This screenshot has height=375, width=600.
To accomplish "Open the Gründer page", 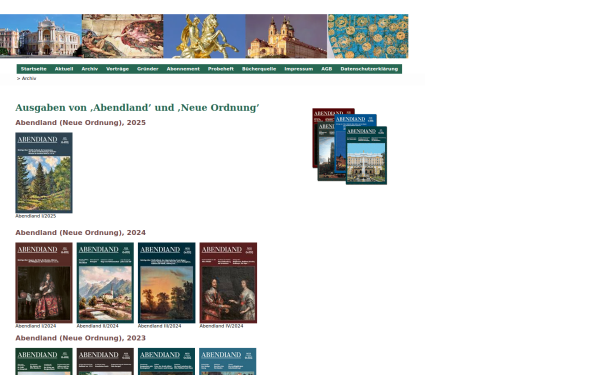I will tap(148, 69).
